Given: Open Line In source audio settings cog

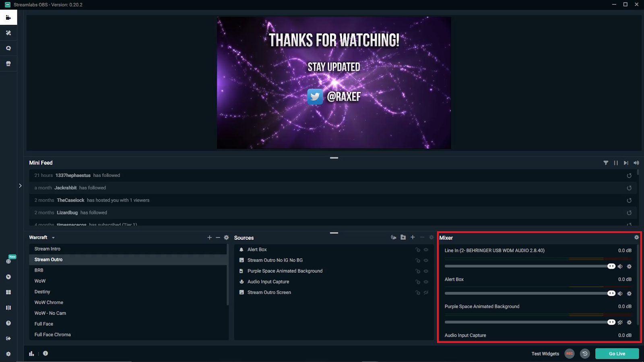Looking at the screenshot, I should pos(630,266).
